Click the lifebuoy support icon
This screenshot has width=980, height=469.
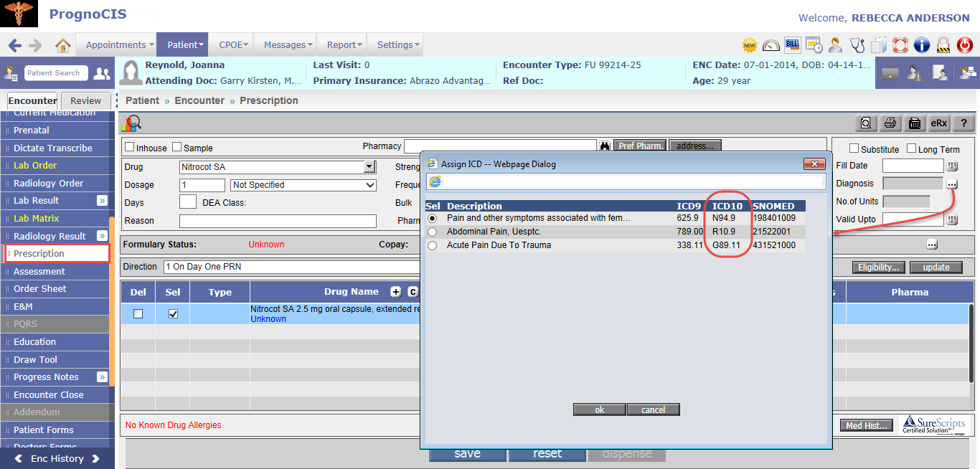click(x=900, y=45)
